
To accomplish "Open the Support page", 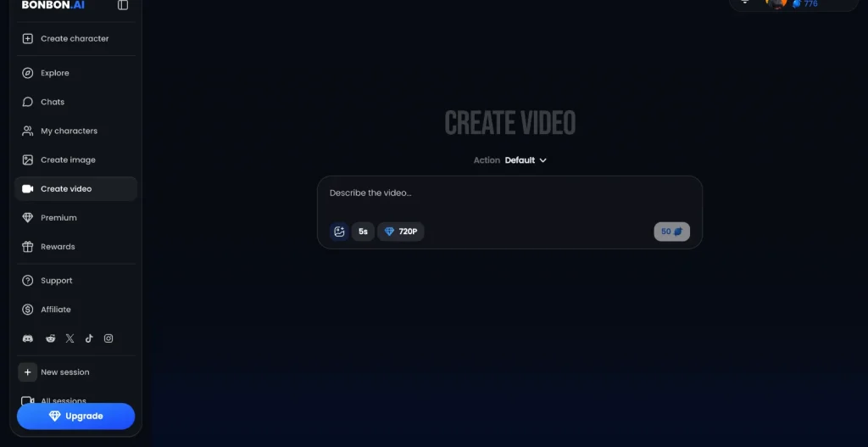I will tap(75, 281).
